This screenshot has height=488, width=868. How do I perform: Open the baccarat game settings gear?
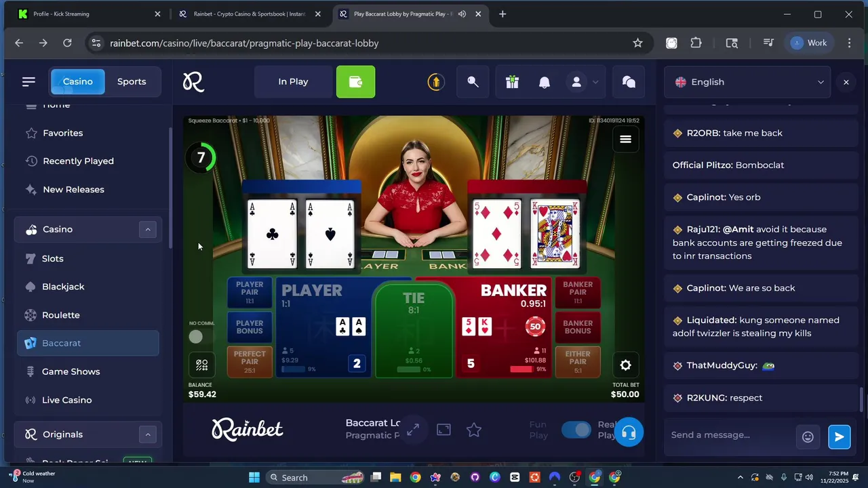(x=625, y=365)
